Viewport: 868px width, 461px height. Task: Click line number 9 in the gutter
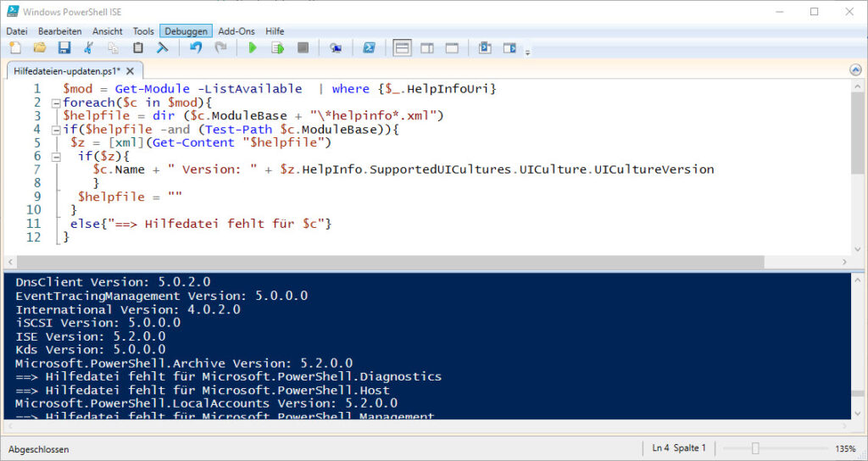click(37, 197)
